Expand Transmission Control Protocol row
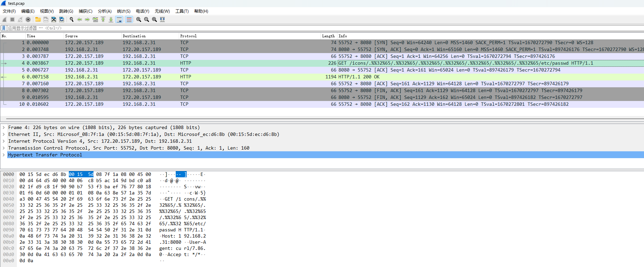Image resolution: width=644 pixels, height=267 pixels. [4, 148]
